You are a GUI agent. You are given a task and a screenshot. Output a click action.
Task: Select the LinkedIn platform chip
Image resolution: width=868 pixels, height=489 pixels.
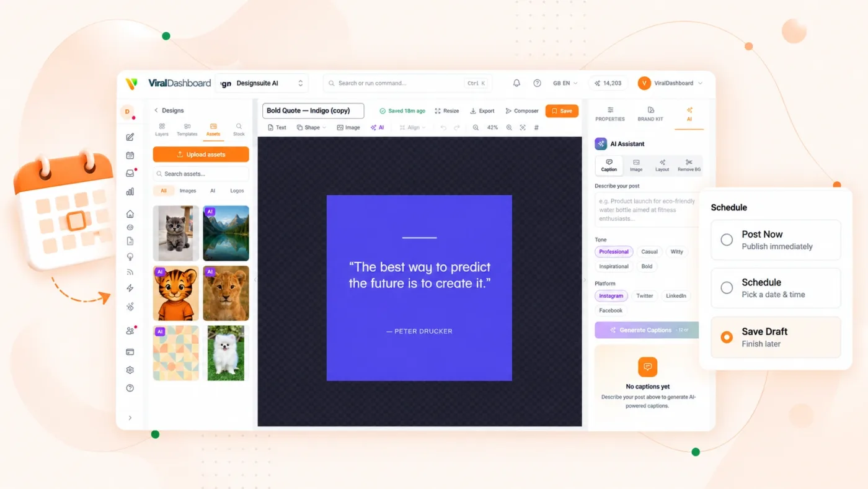pyautogui.click(x=676, y=296)
